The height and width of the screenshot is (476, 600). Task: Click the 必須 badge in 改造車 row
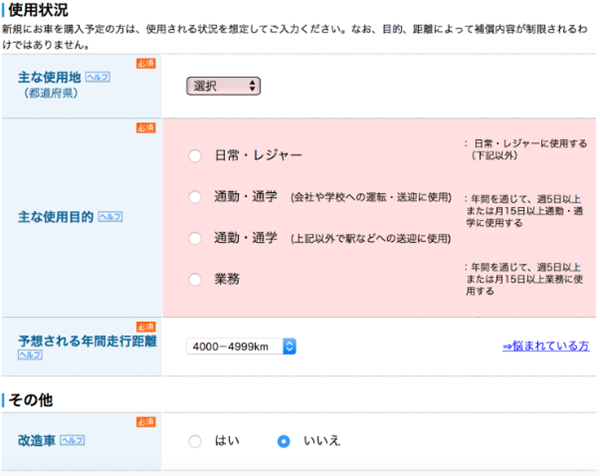(146, 422)
